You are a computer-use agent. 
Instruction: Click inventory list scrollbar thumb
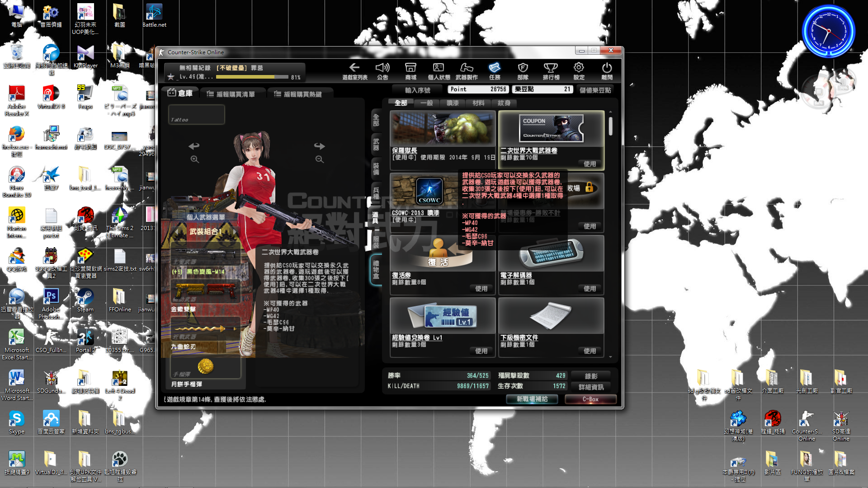(x=610, y=127)
